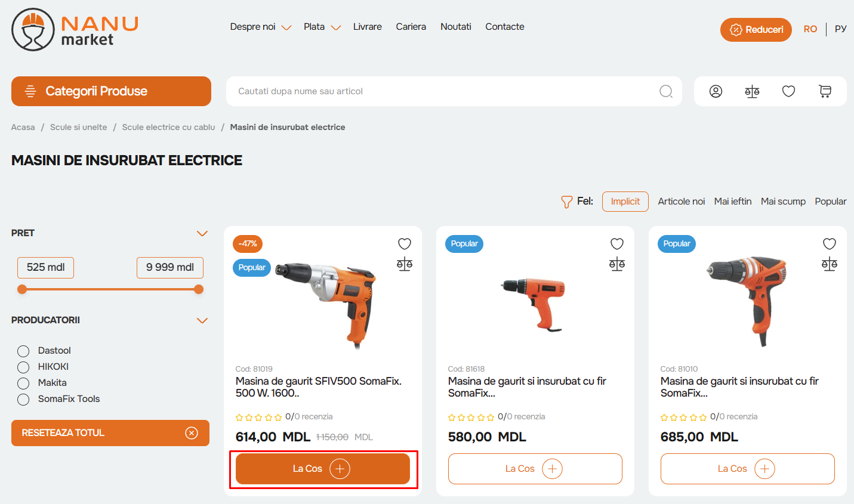The image size is (854, 504).
Task: Open the Categorii Produse menu
Action: 111,91
